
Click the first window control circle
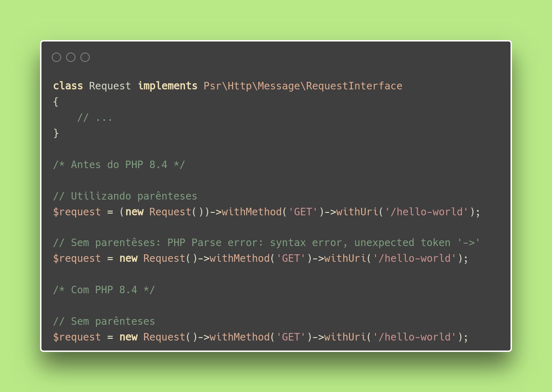tap(56, 57)
